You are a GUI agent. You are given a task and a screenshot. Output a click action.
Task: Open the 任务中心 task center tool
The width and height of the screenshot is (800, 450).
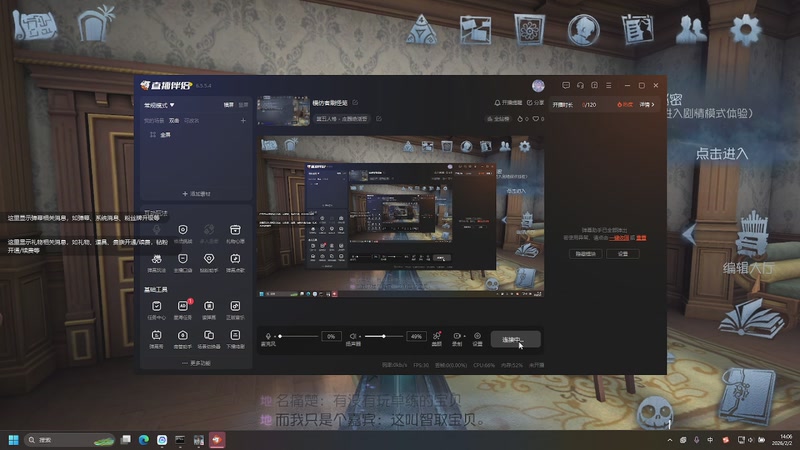point(156,309)
